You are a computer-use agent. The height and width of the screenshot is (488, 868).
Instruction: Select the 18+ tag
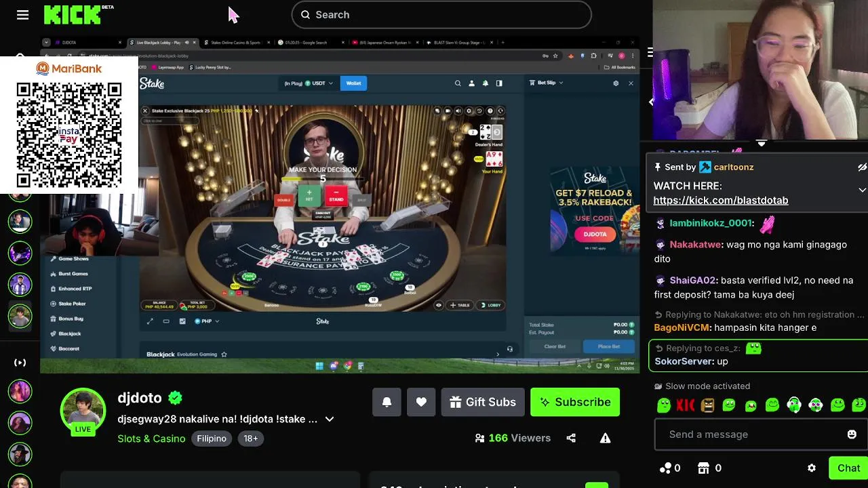pos(251,439)
